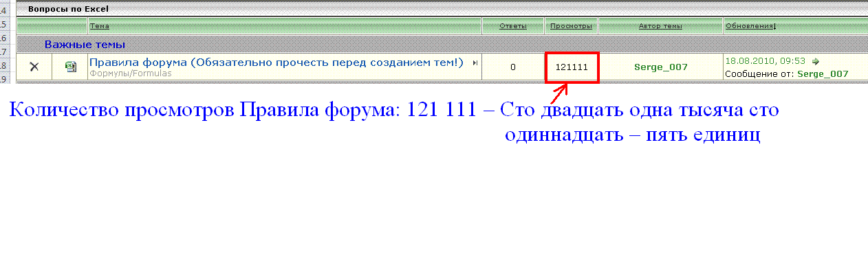This screenshot has height=261, width=868.
Task: Click the Формулы/Formulas subtitle text
Action: (x=131, y=73)
